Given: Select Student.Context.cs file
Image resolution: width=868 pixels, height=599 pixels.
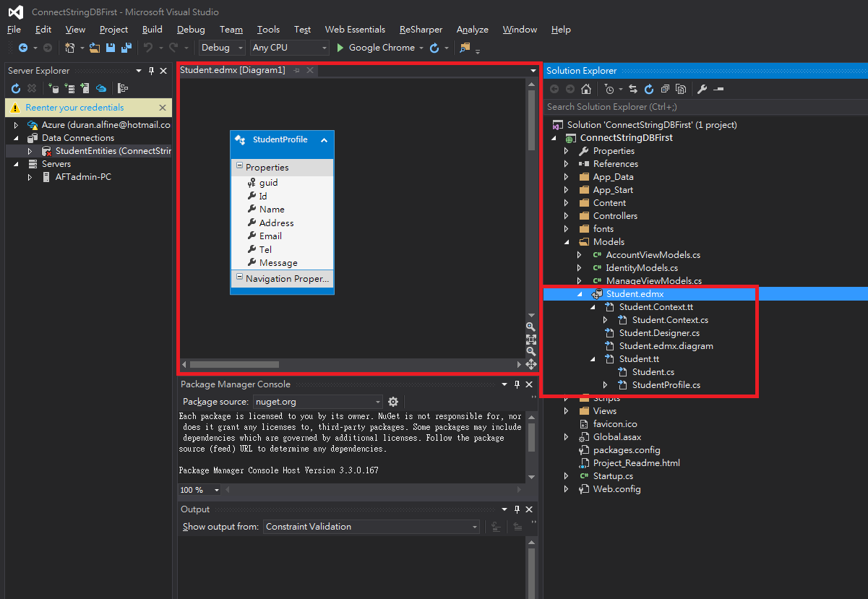Looking at the screenshot, I should pyautogui.click(x=670, y=320).
